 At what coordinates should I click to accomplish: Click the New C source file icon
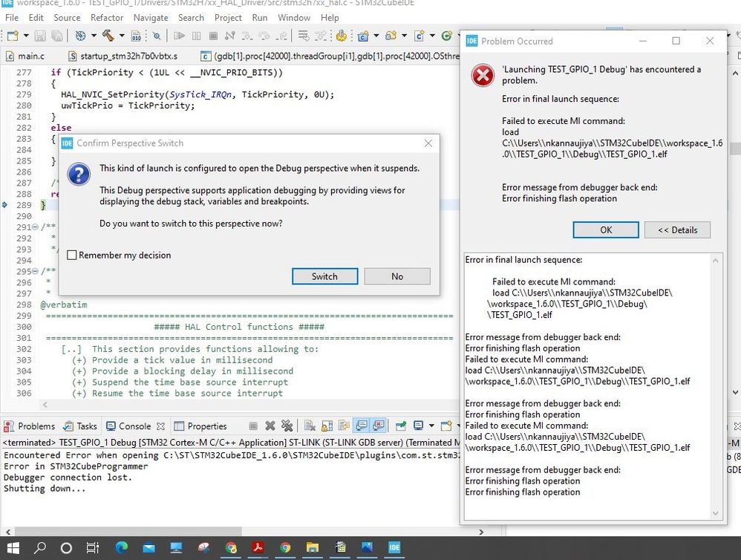coord(420,36)
